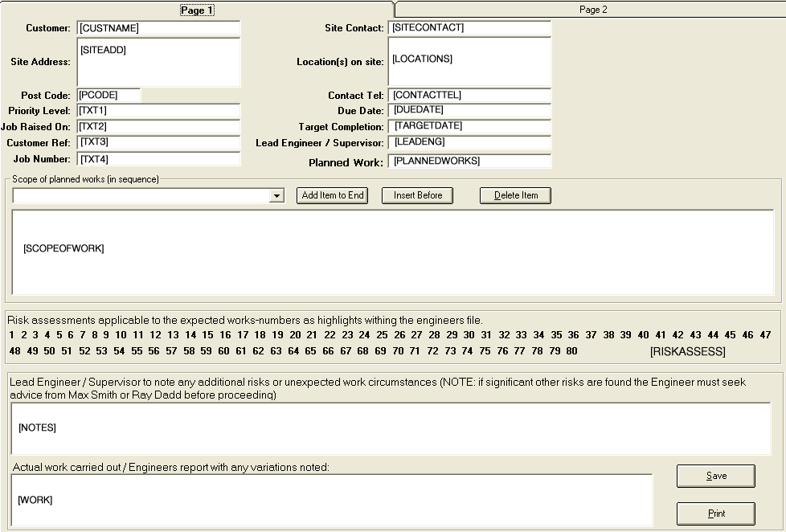The width and height of the screenshot is (786, 532).
Task: Select risk assessment number 15
Action: pyautogui.click(x=207, y=335)
